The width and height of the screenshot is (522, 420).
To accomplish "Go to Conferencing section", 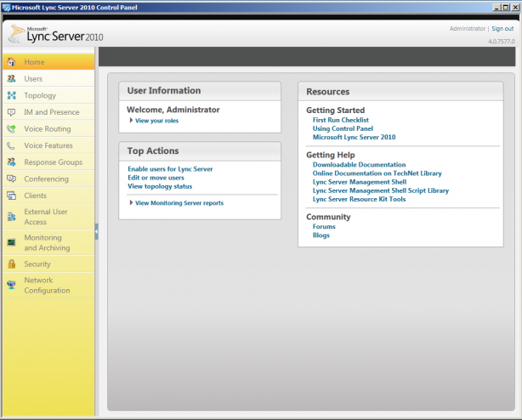I will [x=48, y=179].
